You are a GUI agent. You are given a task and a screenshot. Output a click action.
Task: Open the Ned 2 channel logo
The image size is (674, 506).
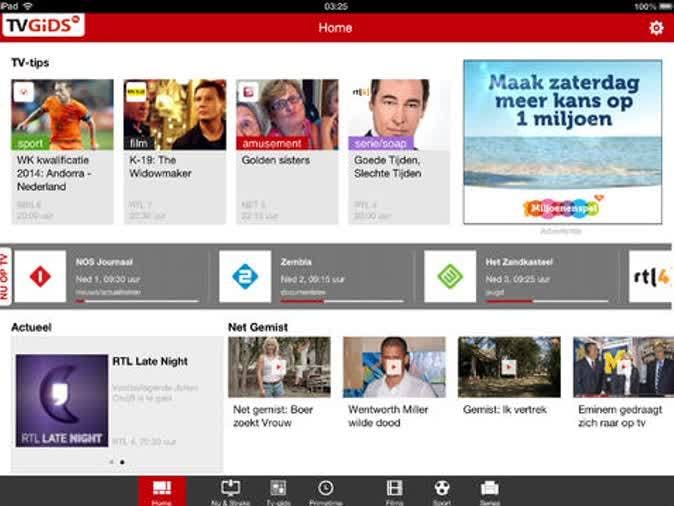[245, 276]
